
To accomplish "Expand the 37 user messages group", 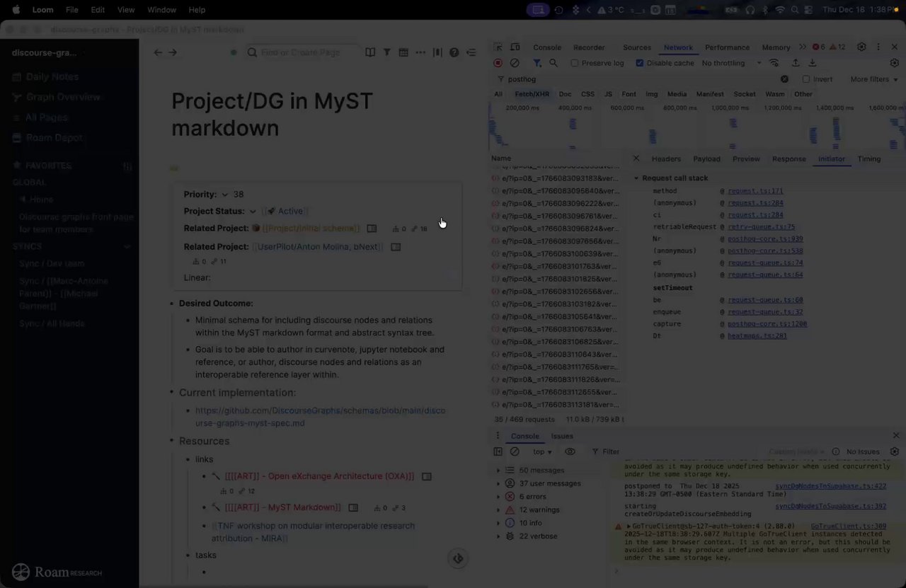I will click(x=498, y=483).
